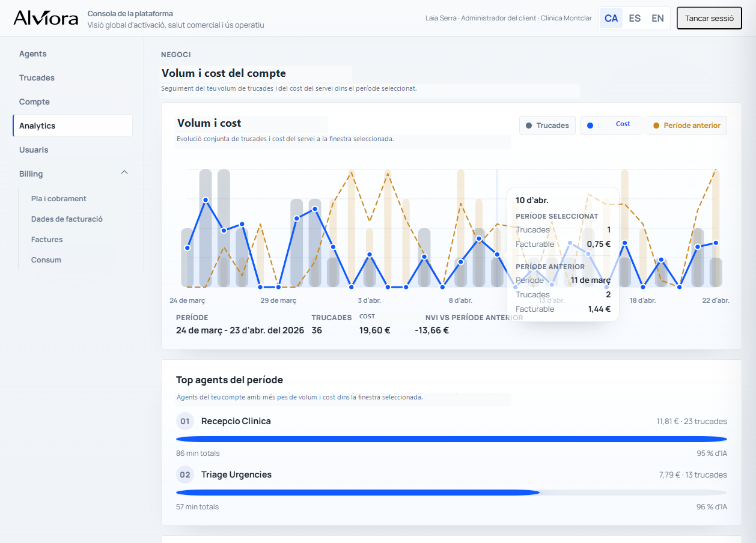Open Pla i cobrament submenu
The height and width of the screenshot is (543, 756).
pos(59,199)
